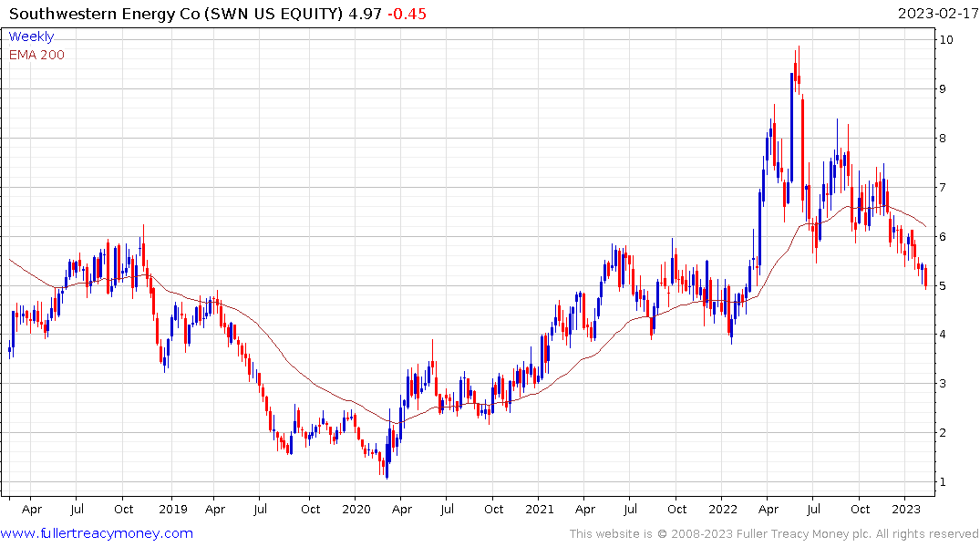
Task: Click the red -0.45 price change
Action: tap(407, 14)
